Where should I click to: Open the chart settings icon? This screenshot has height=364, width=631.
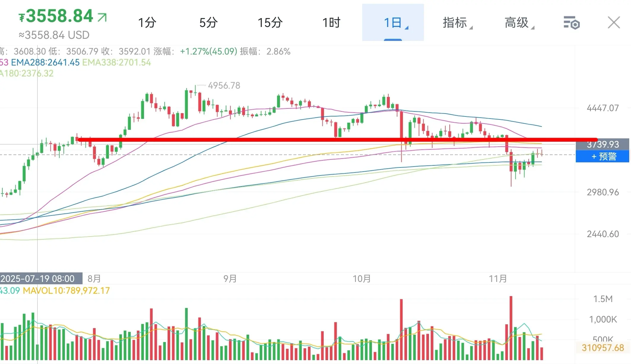[571, 23]
